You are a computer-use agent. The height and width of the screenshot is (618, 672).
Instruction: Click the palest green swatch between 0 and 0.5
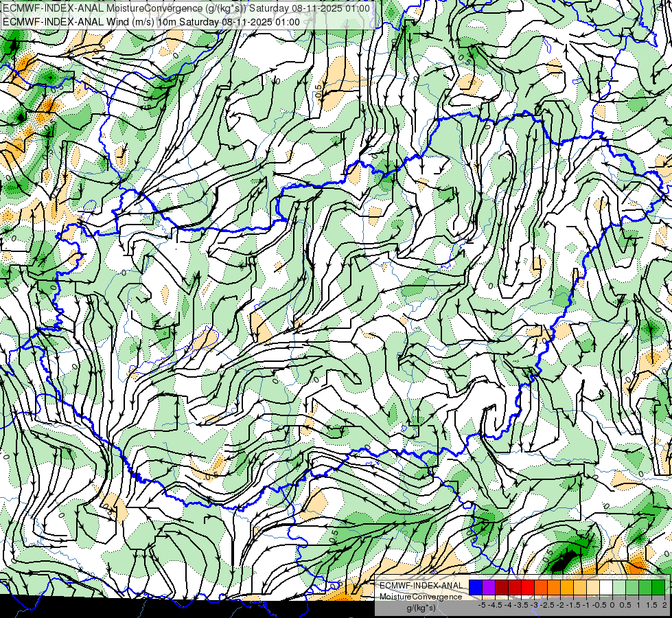tap(619, 588)
